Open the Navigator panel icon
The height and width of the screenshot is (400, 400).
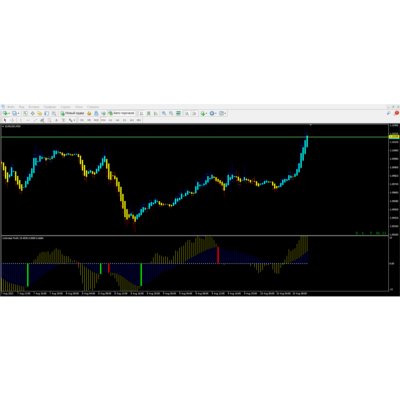[40, 113]
